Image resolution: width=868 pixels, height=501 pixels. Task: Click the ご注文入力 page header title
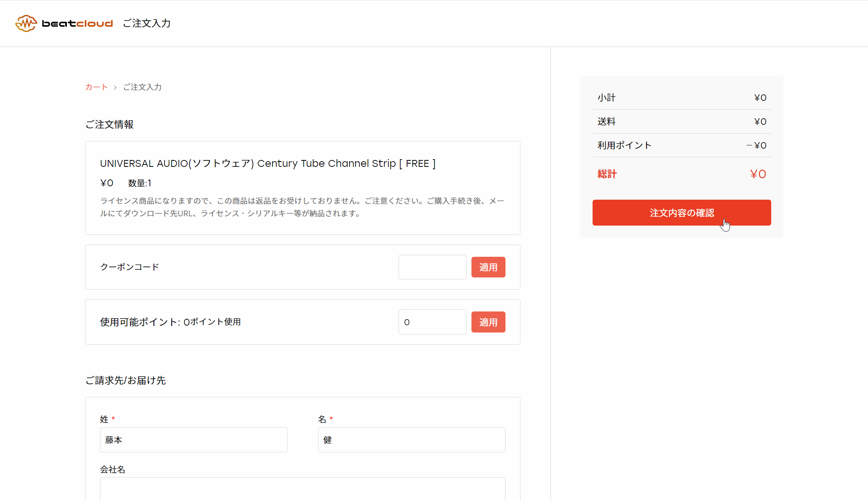click(147, 23)
